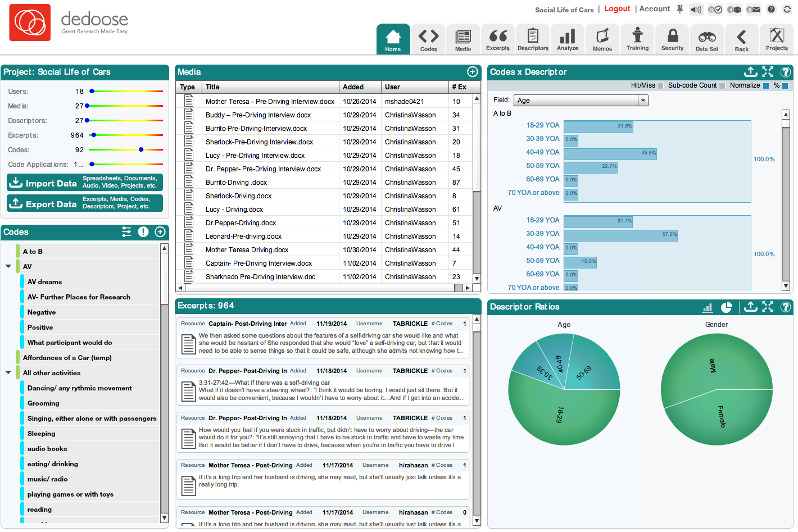Viewport: 798px width, 532px height.
Task: Sort the Media table by Added column
Action: click(x=360, y=87)
